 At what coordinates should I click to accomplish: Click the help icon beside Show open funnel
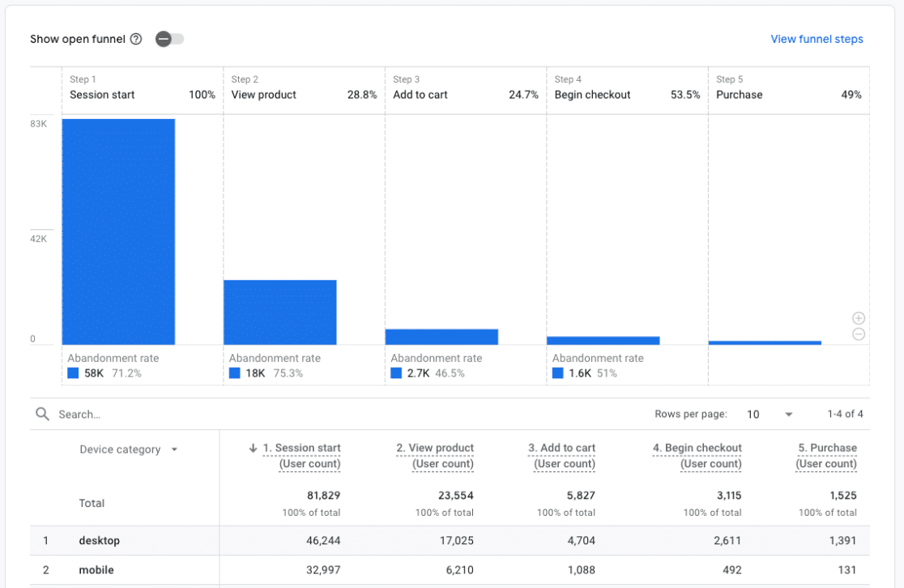(x=134, y=39)
